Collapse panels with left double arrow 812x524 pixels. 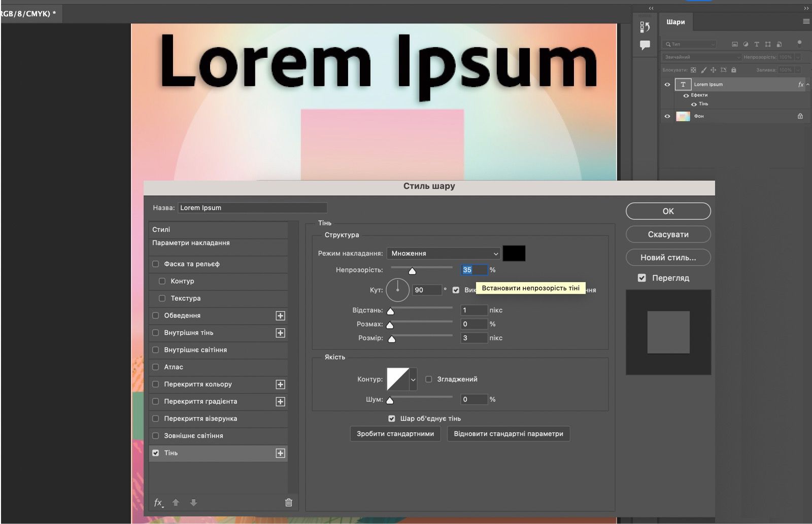tap(651, 8)
